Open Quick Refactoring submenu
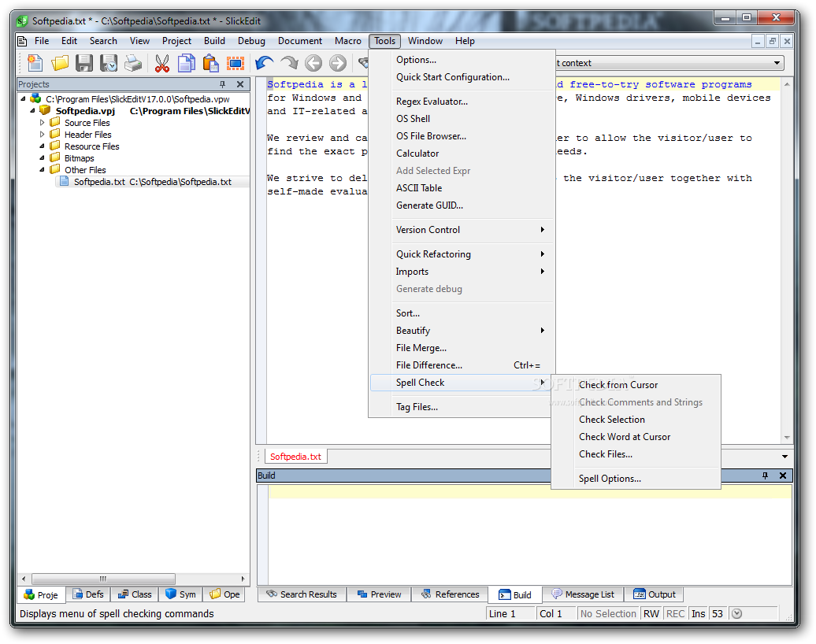Screen dimensions: 816x644 tap(462, 254)
